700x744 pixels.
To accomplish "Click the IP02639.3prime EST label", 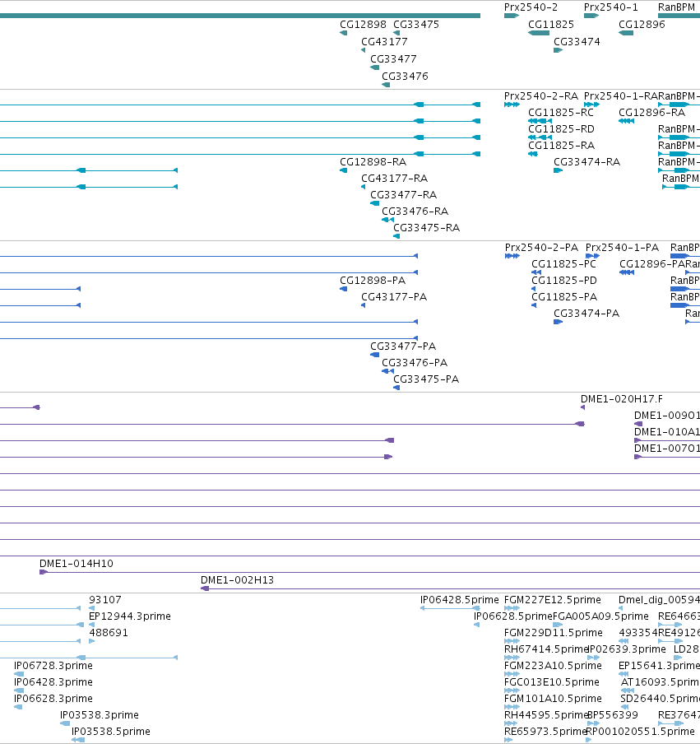I will click(627, 649).
